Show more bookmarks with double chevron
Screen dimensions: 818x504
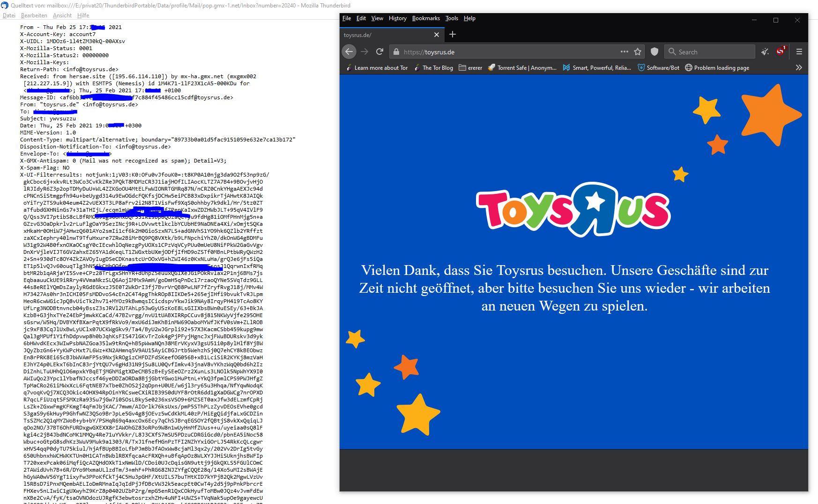799,67
